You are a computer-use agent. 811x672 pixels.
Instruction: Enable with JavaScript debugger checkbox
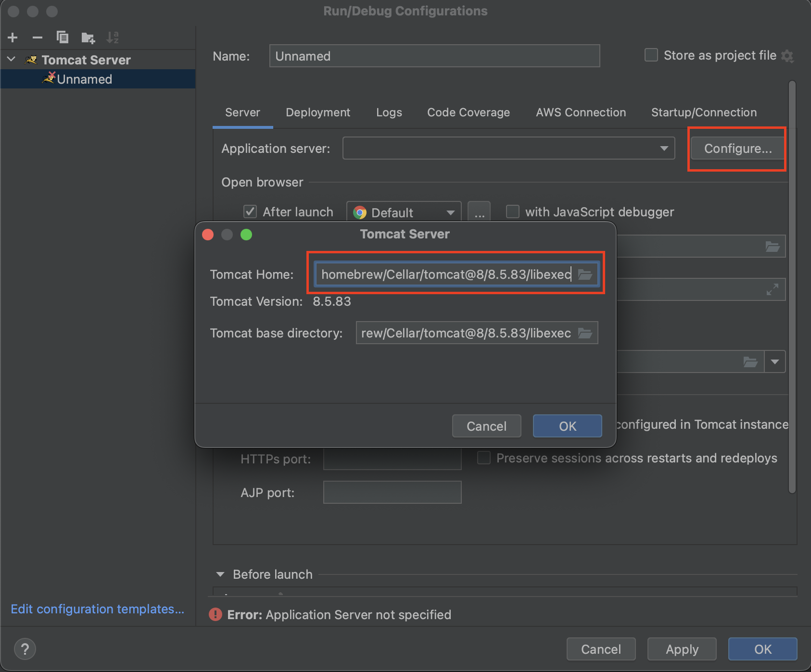click(x=513, y=212)
